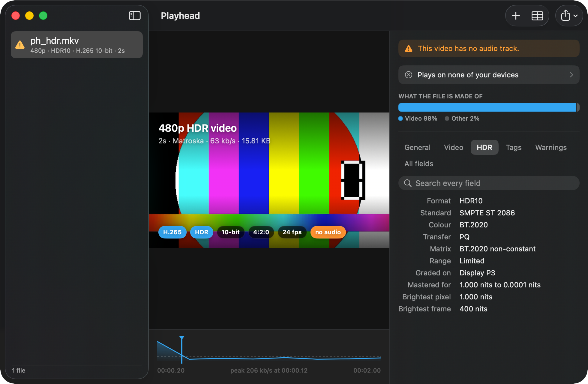Click the blue HDR badge on the preview
This screenshot has width=588, height=384.
(202, 232)
